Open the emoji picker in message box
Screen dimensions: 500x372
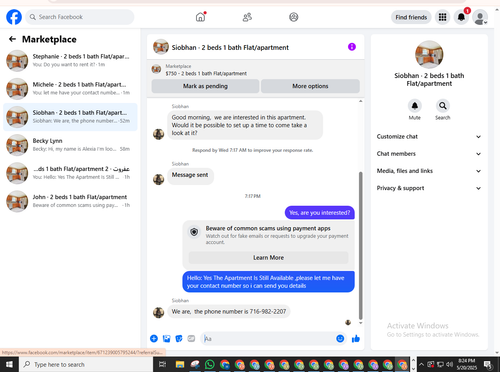[340, 339]
